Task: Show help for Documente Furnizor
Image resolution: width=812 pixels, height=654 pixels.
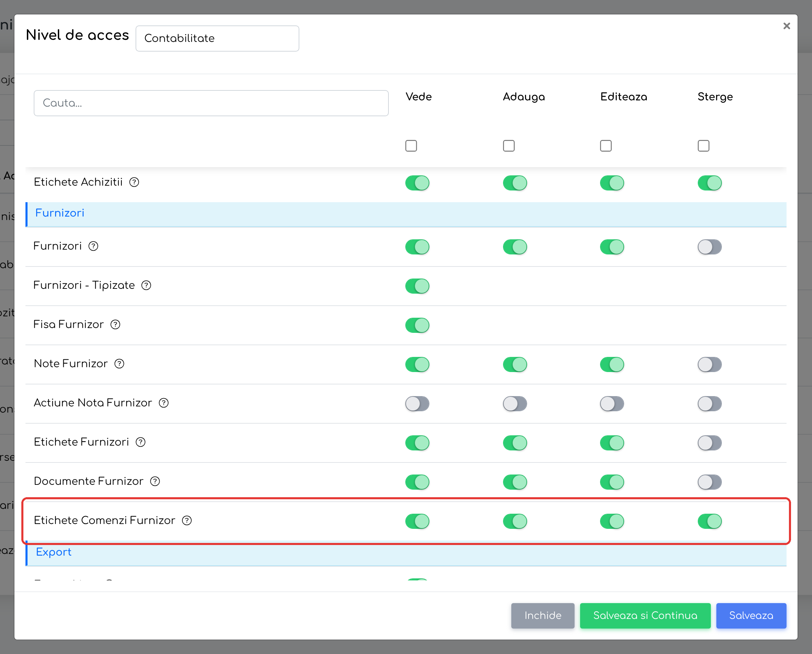Action: click(x=155, y=481)
